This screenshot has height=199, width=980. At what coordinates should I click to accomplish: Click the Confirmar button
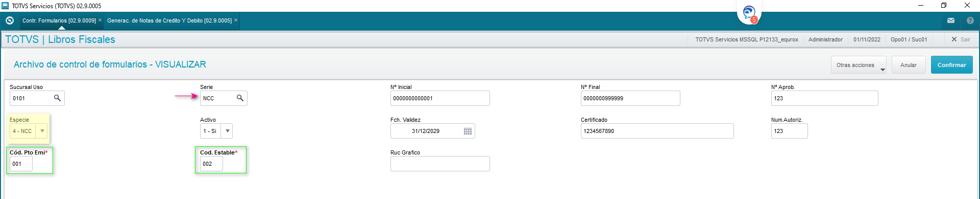(952, 65)
